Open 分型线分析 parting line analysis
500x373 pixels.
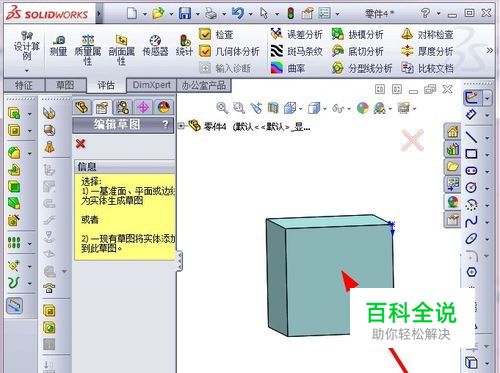(x=362, y=68)
